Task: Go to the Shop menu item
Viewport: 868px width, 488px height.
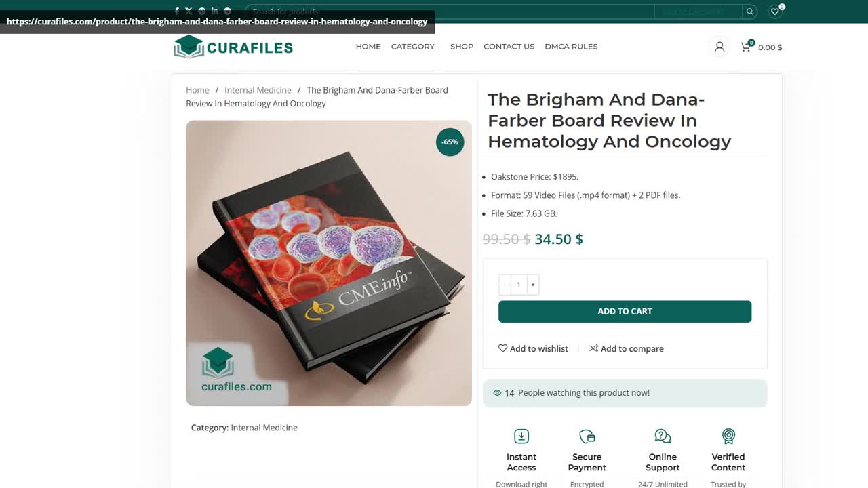Action: (x=462, y=47)
